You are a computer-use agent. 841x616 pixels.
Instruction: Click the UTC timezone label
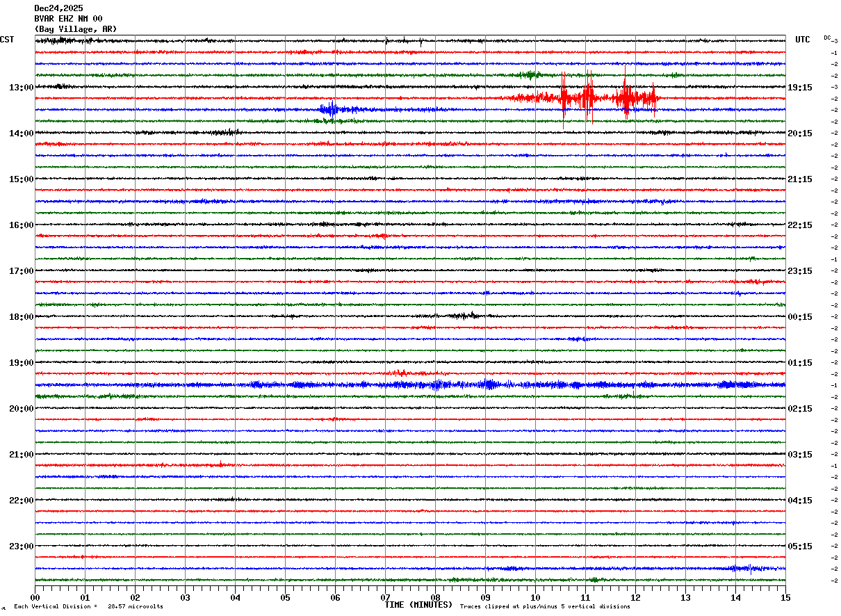coord(803,40)
